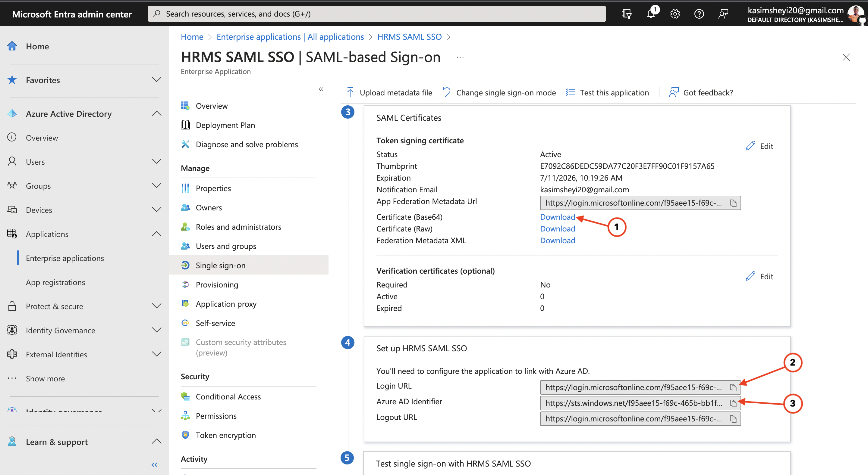This screenshot has width=868, height=475.
Task: Open the settings gear icon
Action: [675, 14]
